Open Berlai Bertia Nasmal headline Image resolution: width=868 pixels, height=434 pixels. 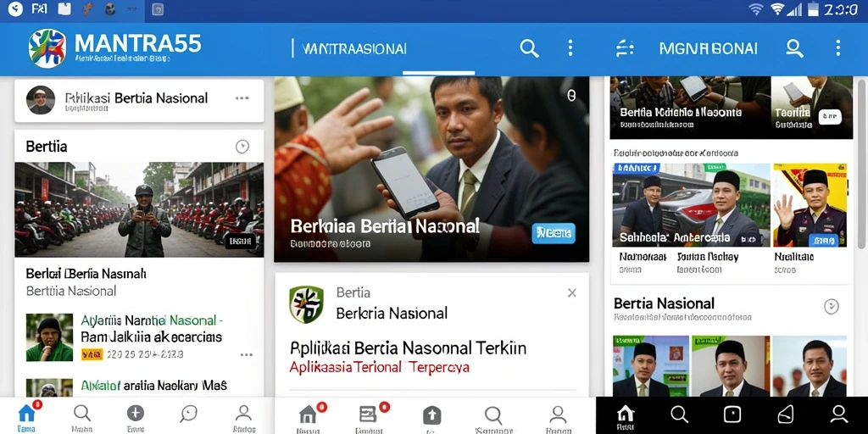click(86, 274)
